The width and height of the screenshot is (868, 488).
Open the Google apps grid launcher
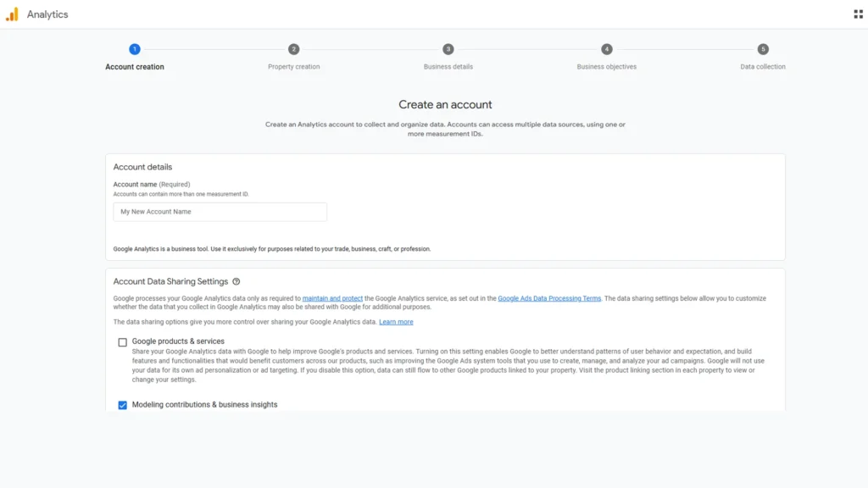pyautogui.click(x=857, y=13)
